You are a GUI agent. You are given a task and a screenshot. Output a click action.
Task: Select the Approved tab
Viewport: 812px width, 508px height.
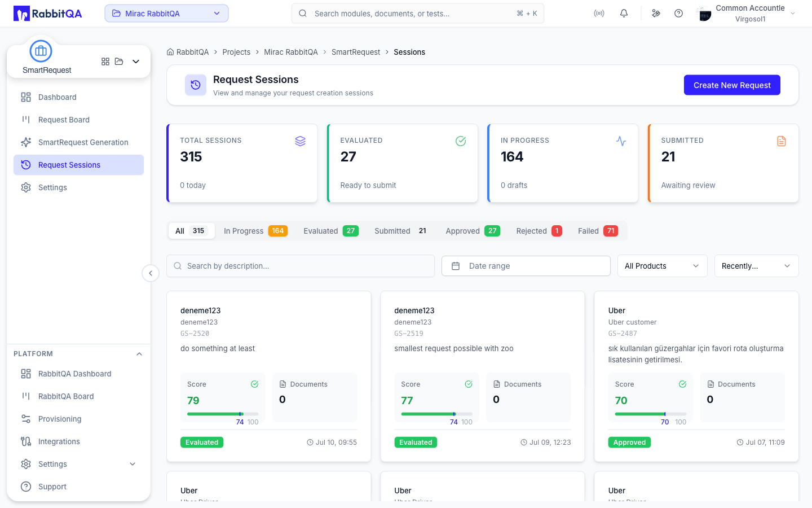(473, 231)
